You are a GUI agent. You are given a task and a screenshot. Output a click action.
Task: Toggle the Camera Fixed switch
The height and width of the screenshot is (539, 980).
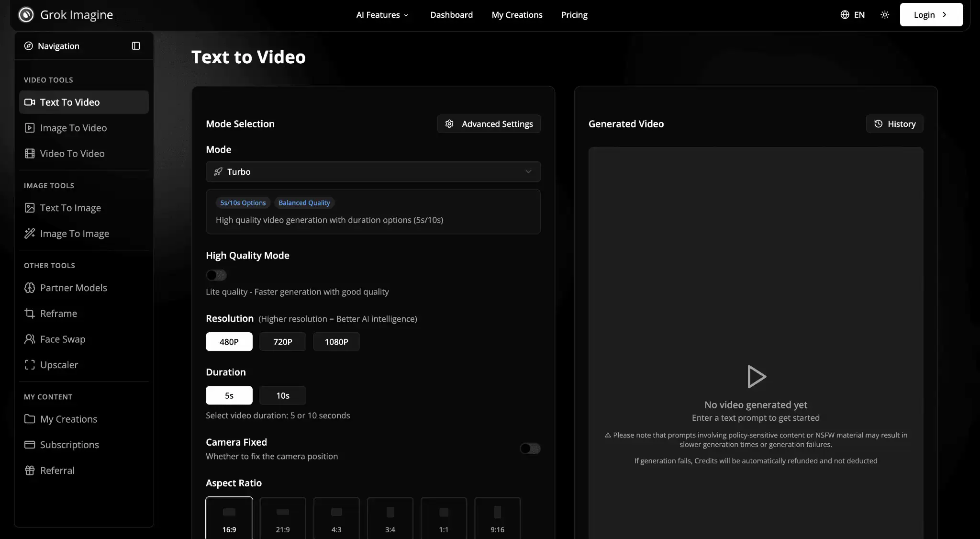(x=530, y=449)
